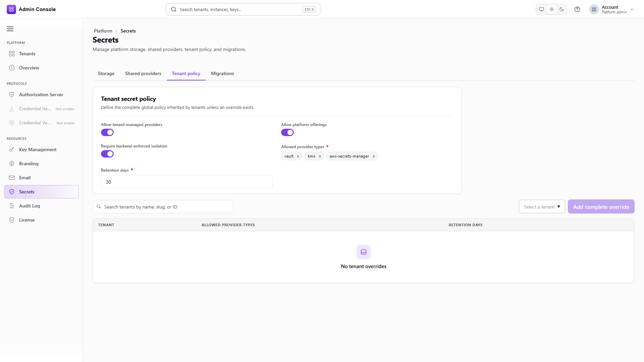
Task: Switch to system theme monitor icon
Action: (x=541, y=9)
